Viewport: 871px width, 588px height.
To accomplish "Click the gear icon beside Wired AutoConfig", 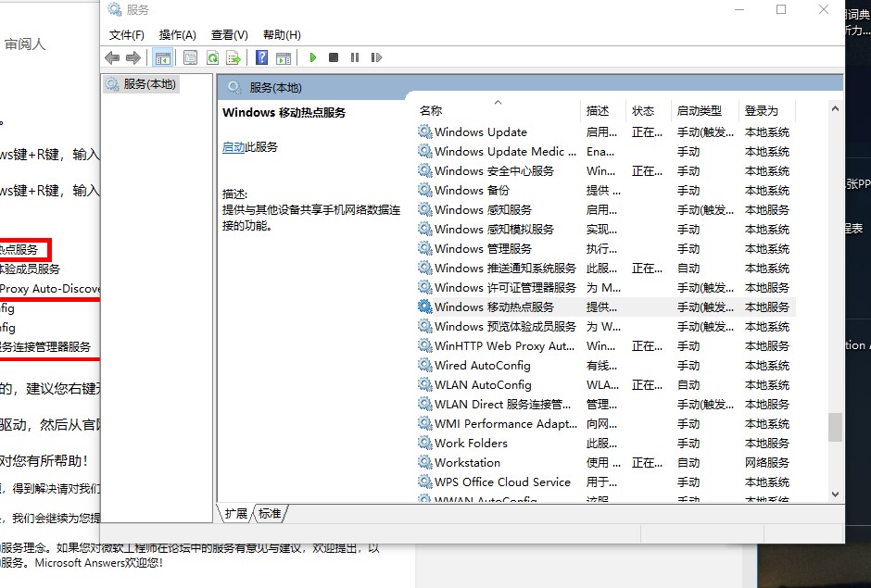I will [425, 365].
